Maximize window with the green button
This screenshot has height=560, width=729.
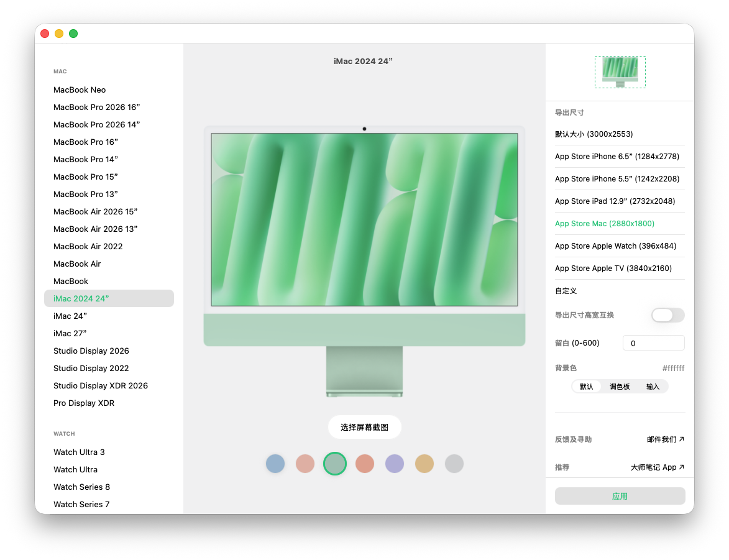73,34
